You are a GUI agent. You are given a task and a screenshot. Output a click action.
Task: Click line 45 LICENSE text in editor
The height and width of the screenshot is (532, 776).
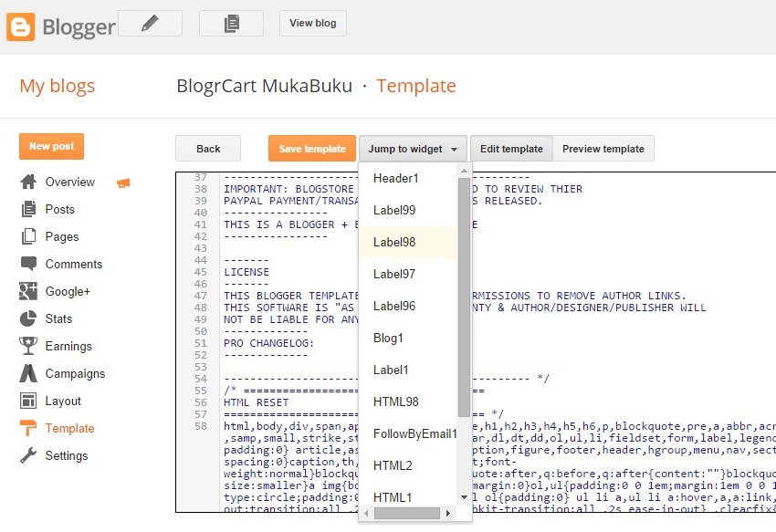[246, 272]
